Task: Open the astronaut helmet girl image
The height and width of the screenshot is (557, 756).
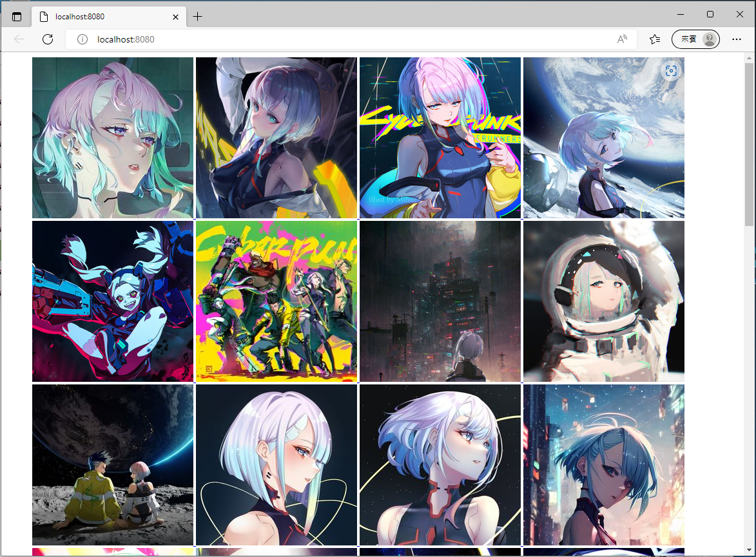Action: click(604, 301)
